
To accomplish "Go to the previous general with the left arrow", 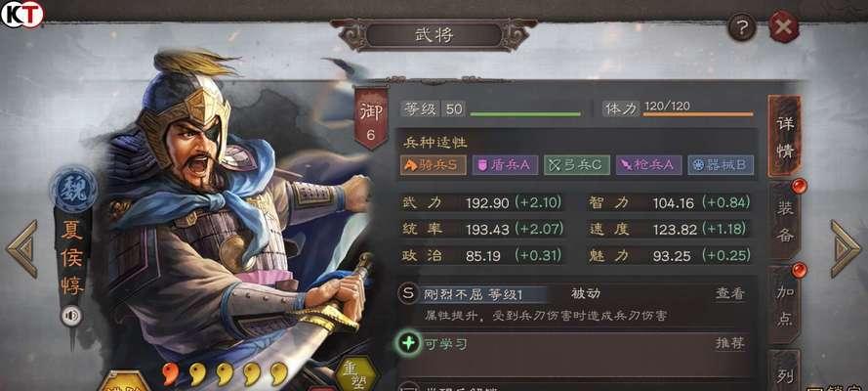I will [22, 248].
